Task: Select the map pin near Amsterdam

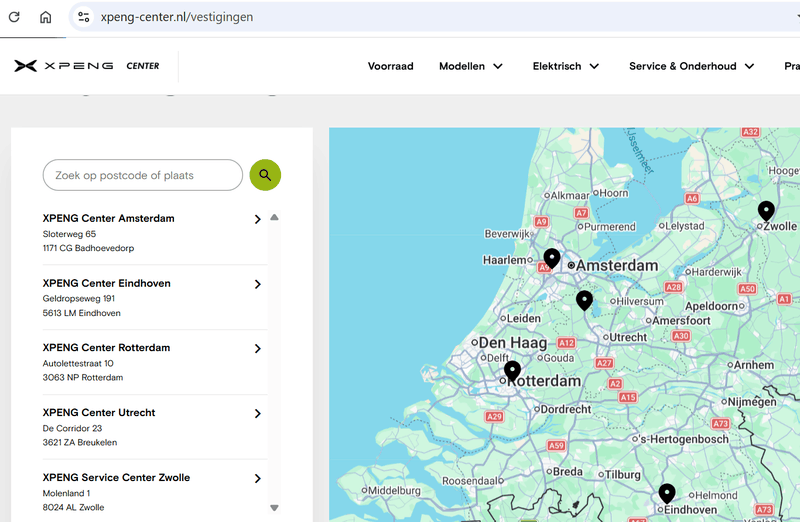Action: 552,258
